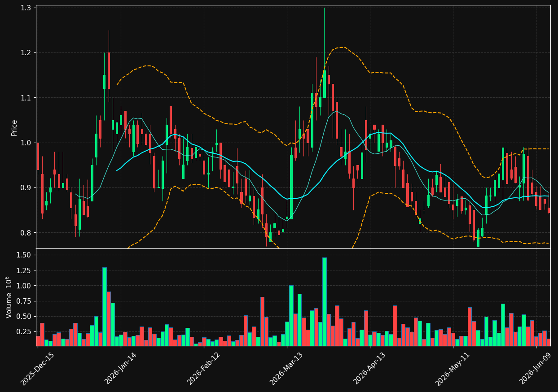Select the 1.0 price tick label
558x392 pixels.
(26, 143)
